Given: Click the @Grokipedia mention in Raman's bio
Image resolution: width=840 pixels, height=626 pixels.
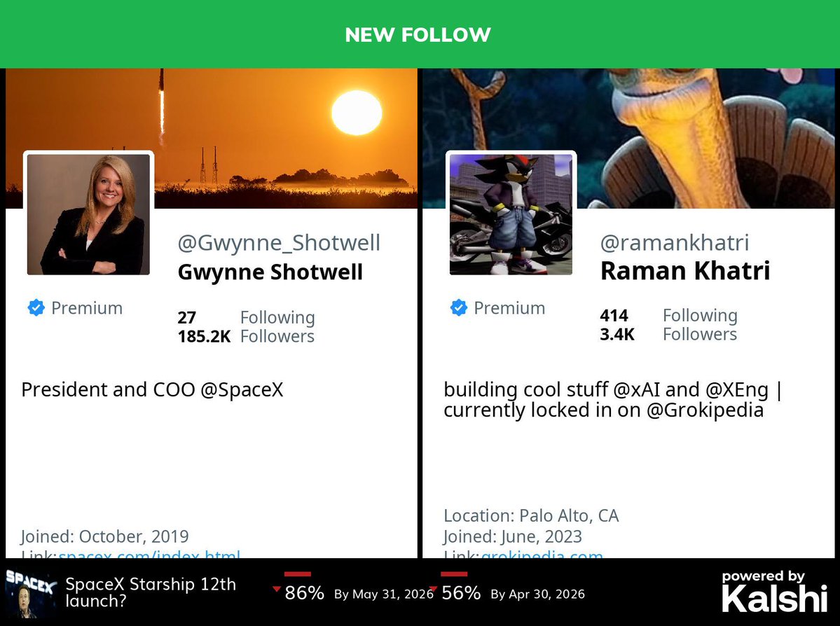Looking at the screenshot, I should pyautogui.click(x=705, y=410).
